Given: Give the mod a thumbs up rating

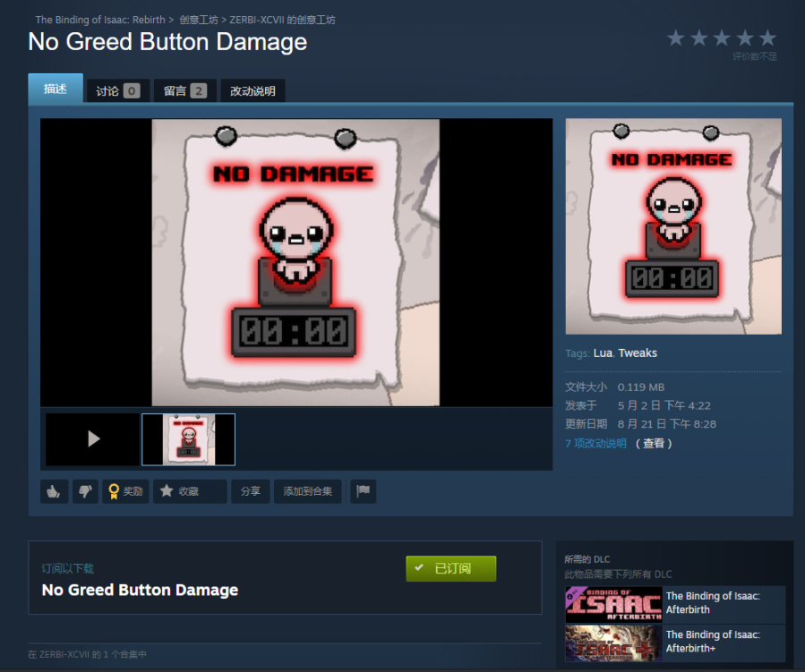Looking at the screenshot, I should coord(55,491).
